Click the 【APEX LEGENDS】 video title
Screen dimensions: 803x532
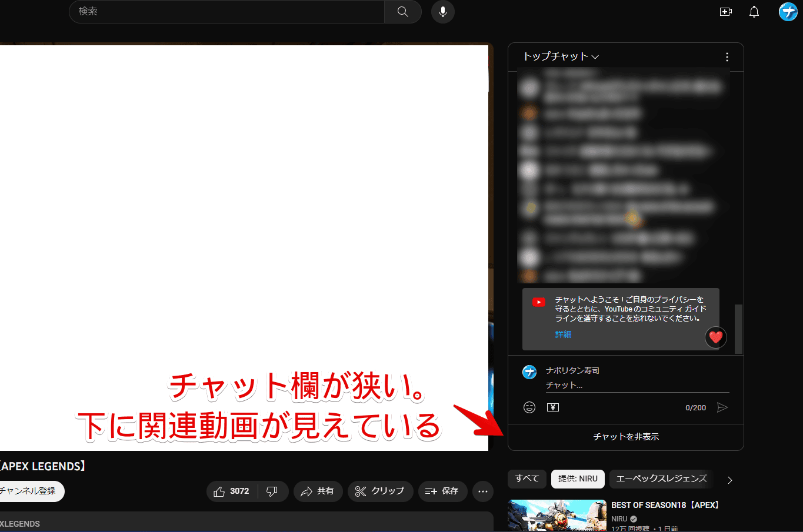[43, 466]
